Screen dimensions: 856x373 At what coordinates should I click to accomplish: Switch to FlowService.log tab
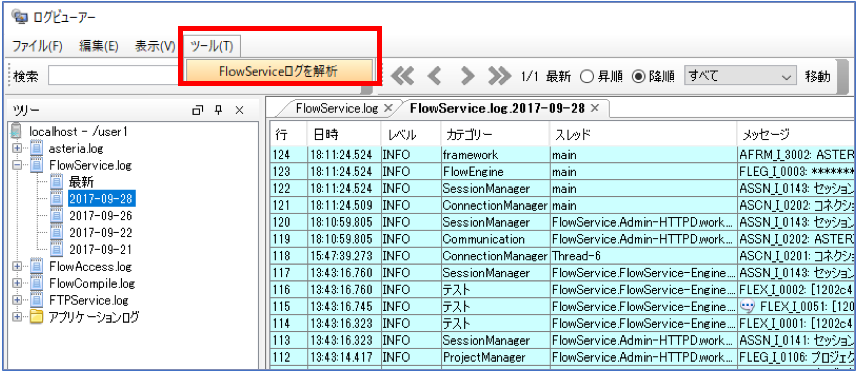click(336, 108)
